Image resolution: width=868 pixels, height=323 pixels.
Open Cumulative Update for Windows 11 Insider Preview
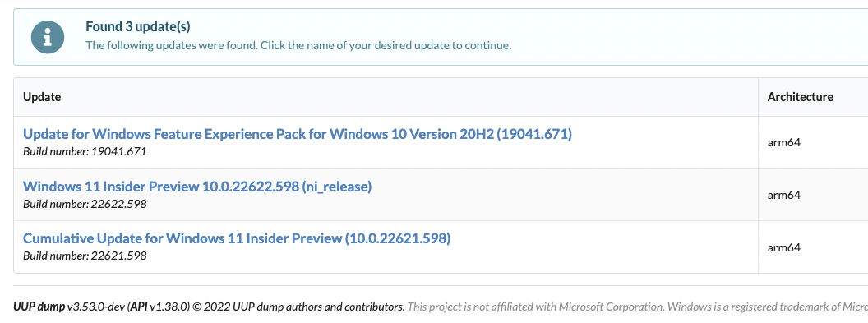point(237,238)
